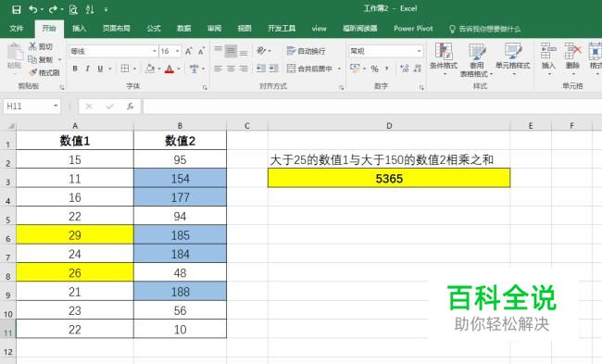This screenshot has height=364, width=602.
Task: Save the workbook with the Save icon
Action: (x=16, y=9)
